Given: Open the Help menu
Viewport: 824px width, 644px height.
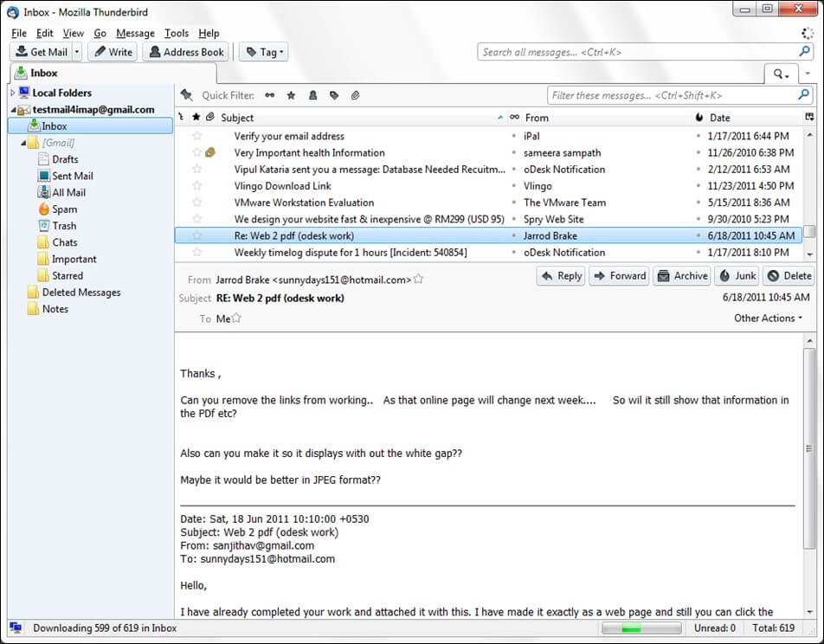Looking at the screenshot, I should (209, 33).
